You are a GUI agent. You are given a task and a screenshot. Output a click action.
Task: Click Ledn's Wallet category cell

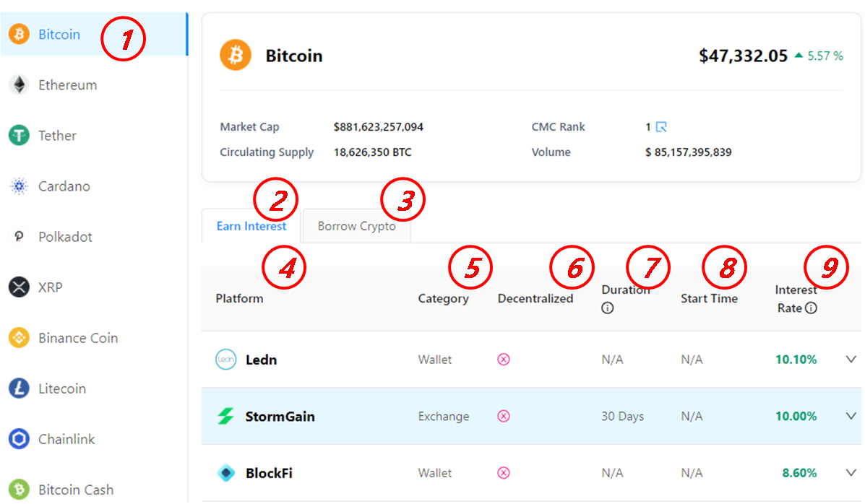(x=435, y=360)
